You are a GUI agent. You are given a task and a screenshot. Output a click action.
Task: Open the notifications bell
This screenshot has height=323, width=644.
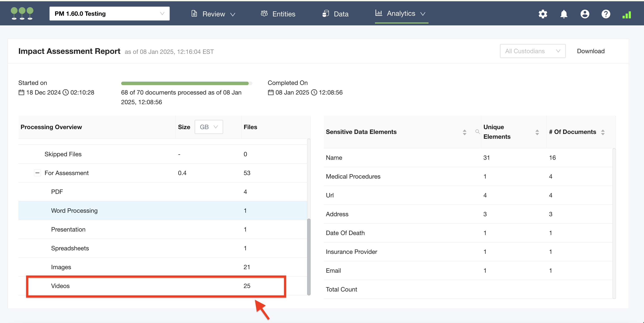(x=564, y=14)
